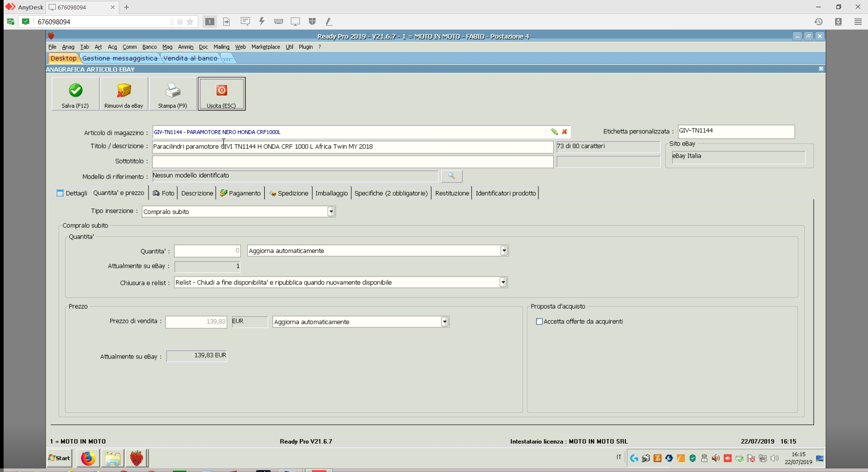Open the AnyDesk chat icon

[245, 22]
